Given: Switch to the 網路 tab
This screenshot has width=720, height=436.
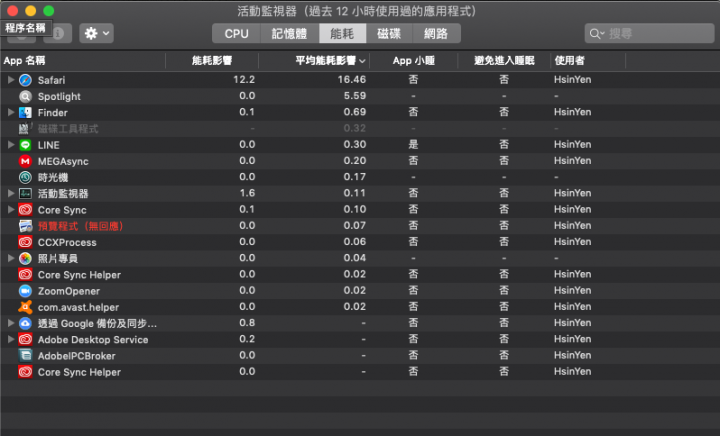Looking at the screenshot, I should click(x=436, y=34).
